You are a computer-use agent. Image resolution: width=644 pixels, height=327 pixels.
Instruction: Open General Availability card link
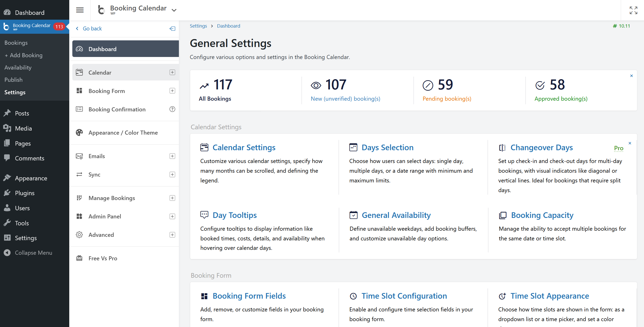pos(396,215)
